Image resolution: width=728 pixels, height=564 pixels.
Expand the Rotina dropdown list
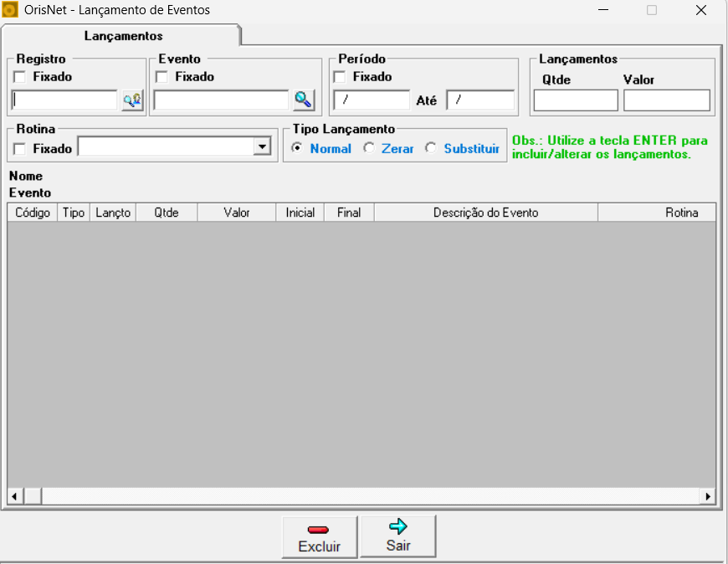(262, 147)
